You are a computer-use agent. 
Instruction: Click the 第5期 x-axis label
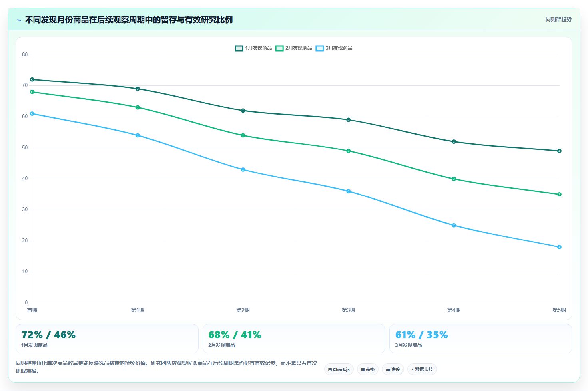pyautogui.click(x=559, y=310)
